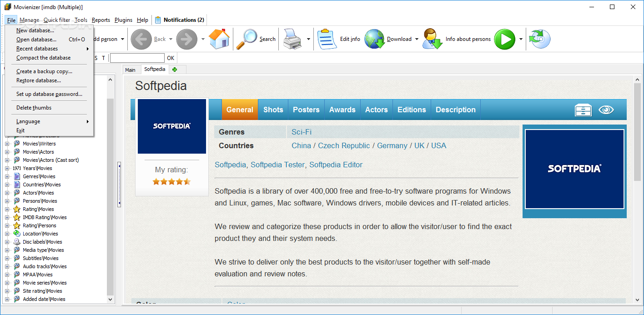Click the large Softpedia poster on right
Viewport: 644px width, 315px height.
click(x=574, y=169)
